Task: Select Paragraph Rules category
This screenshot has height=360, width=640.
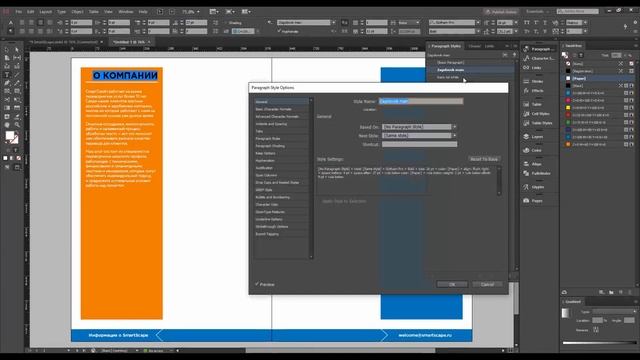Action: pyautogui.click(x=281, y=139)
